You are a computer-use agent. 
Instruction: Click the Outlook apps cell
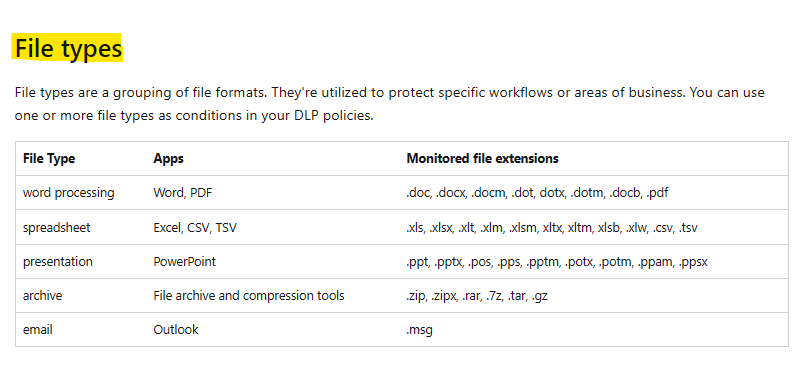(x=176, y=330)
